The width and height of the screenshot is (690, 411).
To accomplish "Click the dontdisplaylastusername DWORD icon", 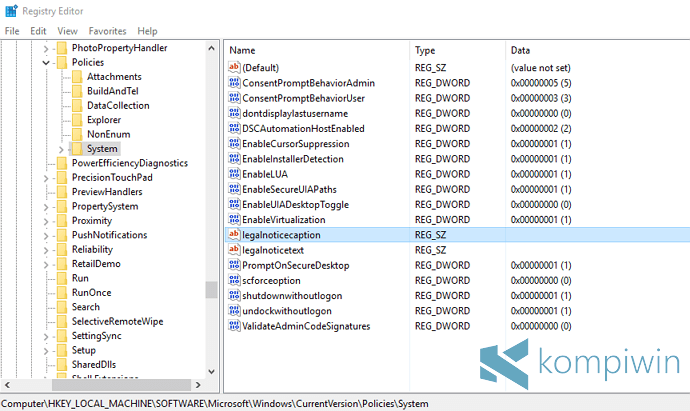I will 234,113.
